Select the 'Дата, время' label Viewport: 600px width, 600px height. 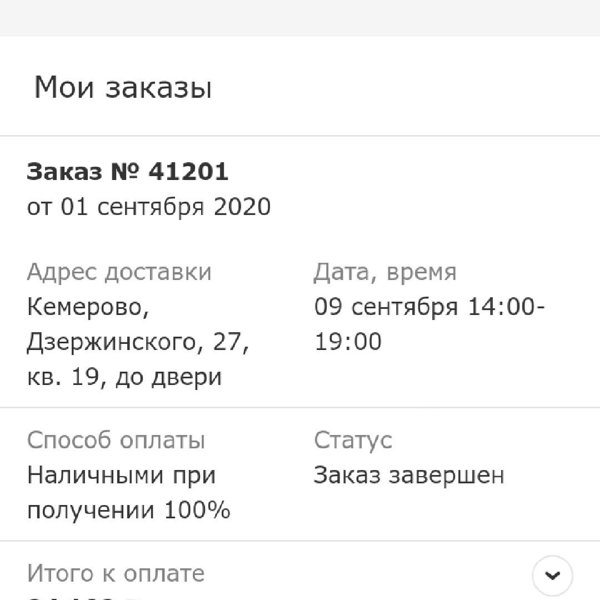[x=385, y=272]
